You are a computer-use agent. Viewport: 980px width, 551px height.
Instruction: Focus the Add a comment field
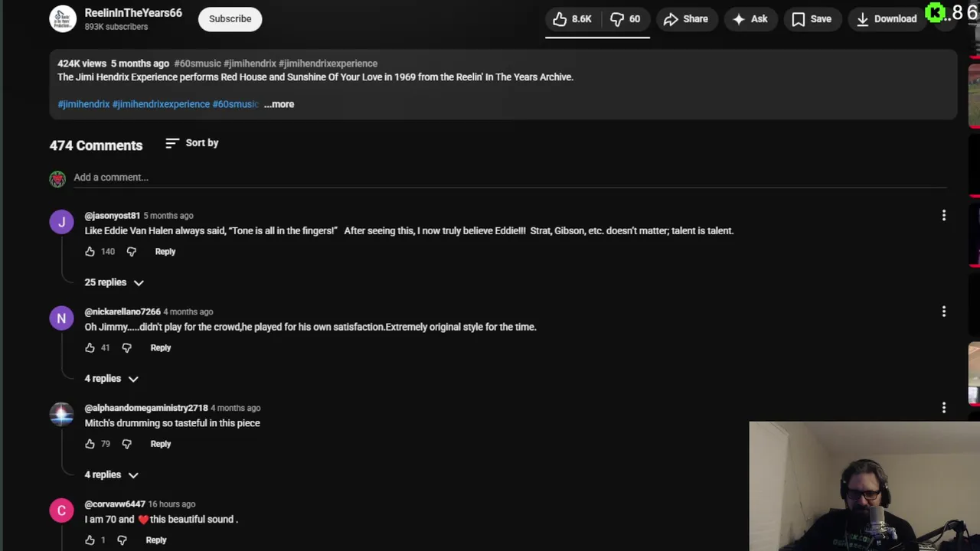pyautogui.click(x=510, y=178)
